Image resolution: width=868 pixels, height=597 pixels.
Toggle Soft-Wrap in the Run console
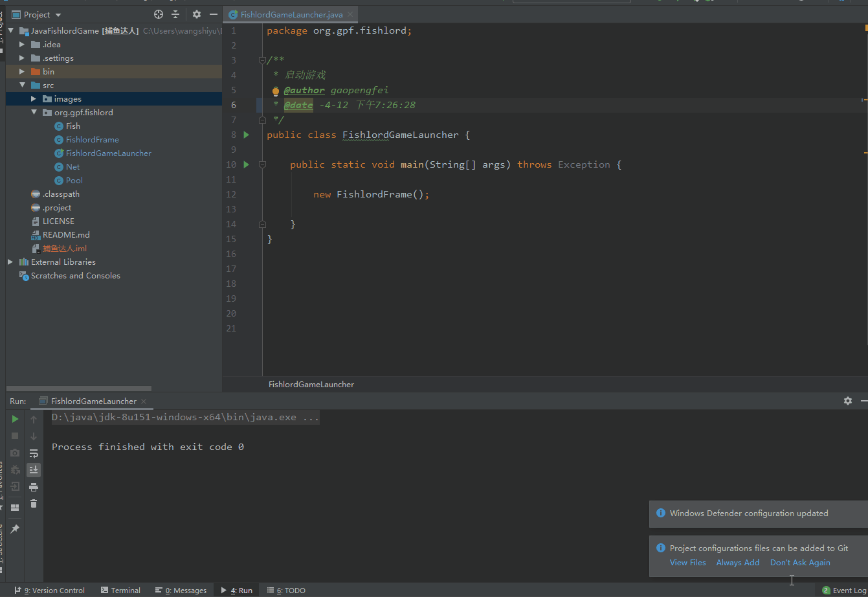click(x=34, y=453)
